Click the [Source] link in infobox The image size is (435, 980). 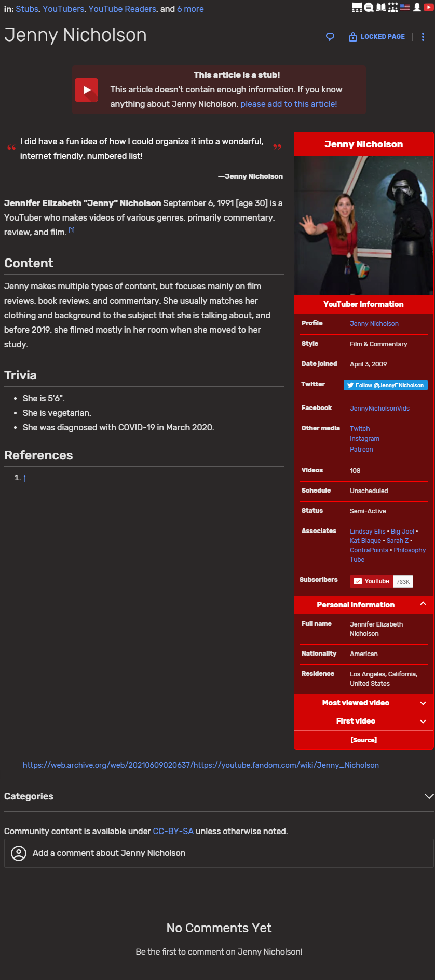tap(364, 740)
